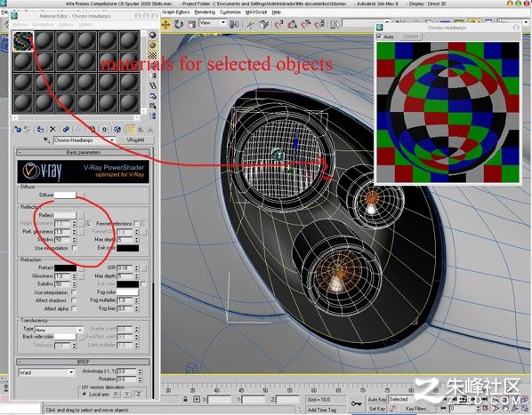Open Material/Map Navigator icon
Viewport: 532px width, 415px height.
point(153,116)
